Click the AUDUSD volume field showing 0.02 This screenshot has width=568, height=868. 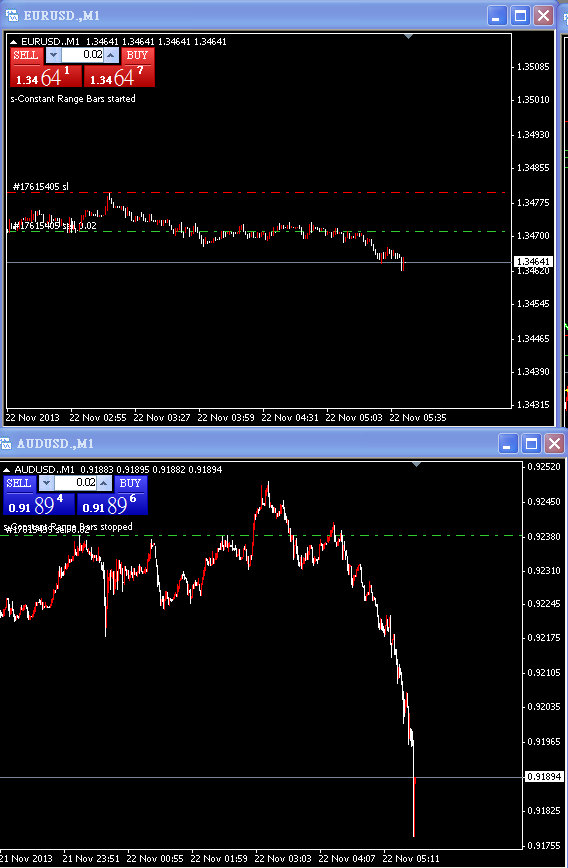click(76, 483)
